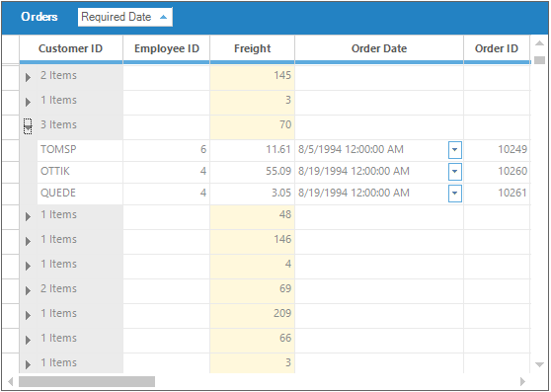Screen dimensions: 551x392
Task: Click the Orders table title
Action: click(39, 17)
